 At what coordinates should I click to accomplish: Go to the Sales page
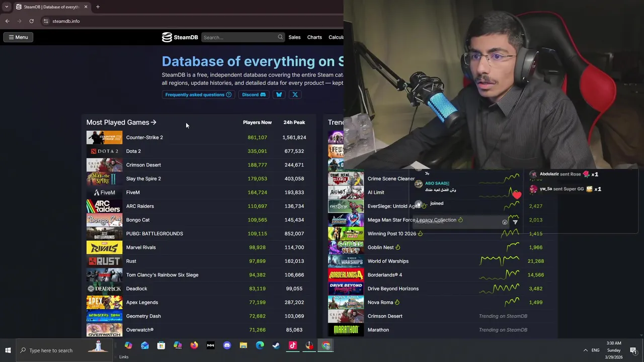coord(294,37)
